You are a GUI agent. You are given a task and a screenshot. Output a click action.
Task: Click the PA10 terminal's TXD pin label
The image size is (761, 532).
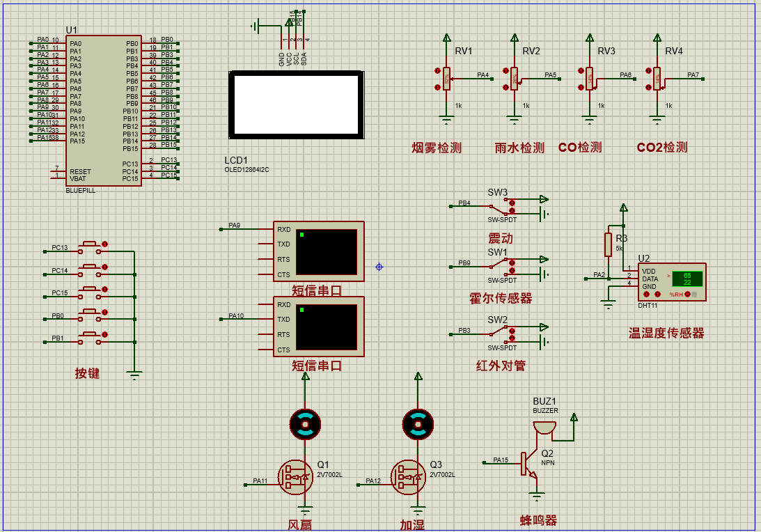pos(283,320)
